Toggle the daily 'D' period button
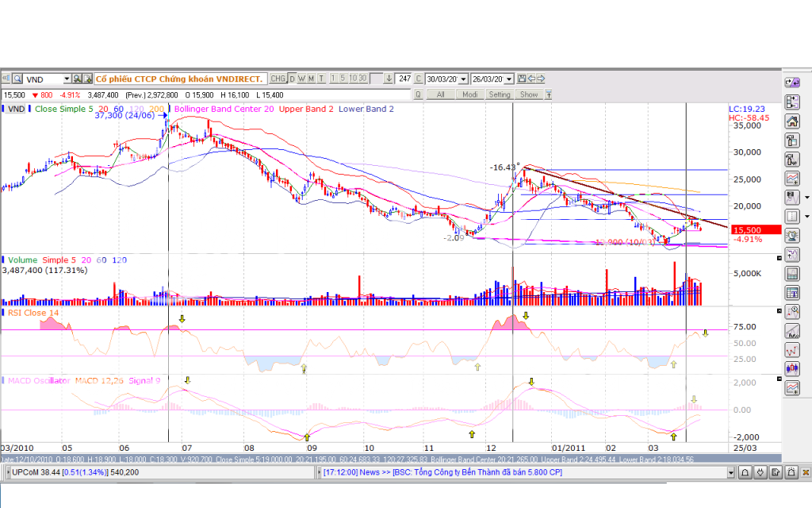Screen dimensions: 812x508 click(292, 79)
